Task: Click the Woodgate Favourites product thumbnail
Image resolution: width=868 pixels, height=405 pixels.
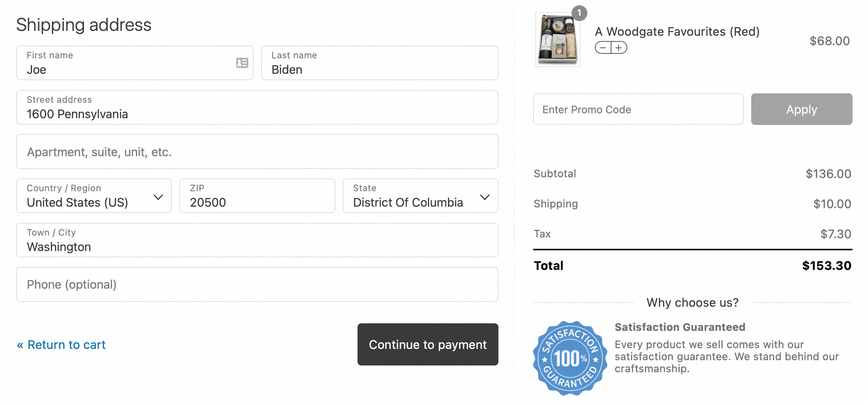Action: 557,40
